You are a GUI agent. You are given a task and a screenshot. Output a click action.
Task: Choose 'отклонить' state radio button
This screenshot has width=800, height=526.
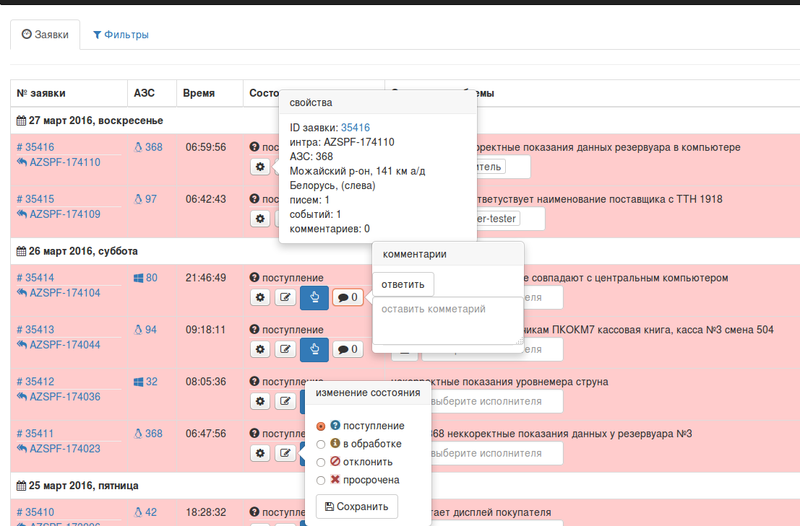321,462
